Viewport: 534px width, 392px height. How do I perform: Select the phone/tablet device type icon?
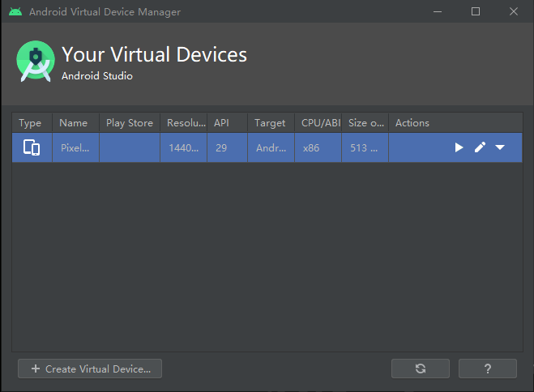click(x=32, y=147)
